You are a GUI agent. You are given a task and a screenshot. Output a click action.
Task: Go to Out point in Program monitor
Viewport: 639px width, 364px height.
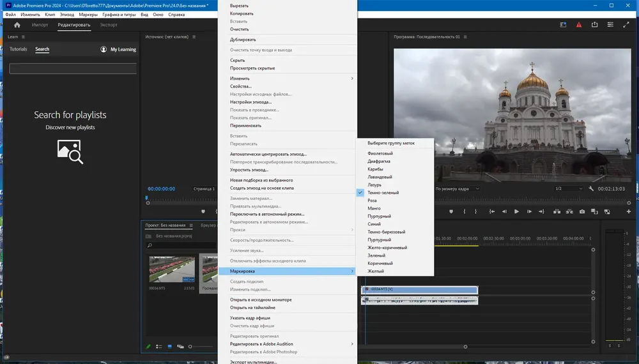pos(541,212)
